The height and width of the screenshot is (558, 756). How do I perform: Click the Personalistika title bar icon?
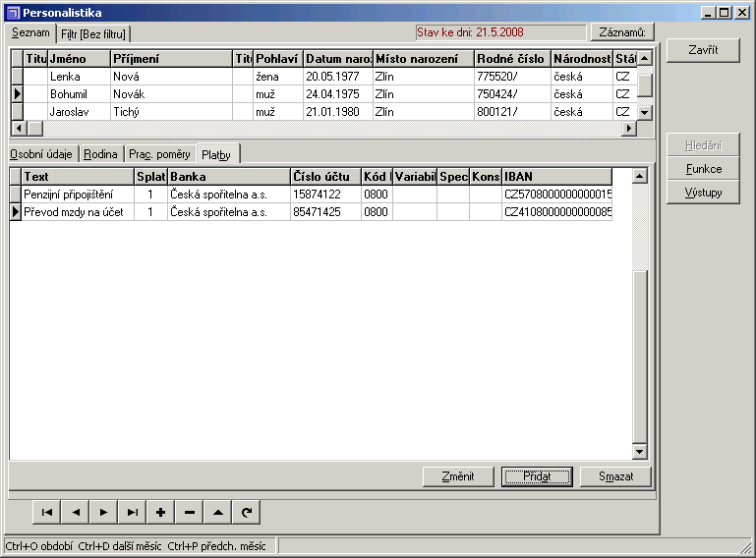[13, 13]
